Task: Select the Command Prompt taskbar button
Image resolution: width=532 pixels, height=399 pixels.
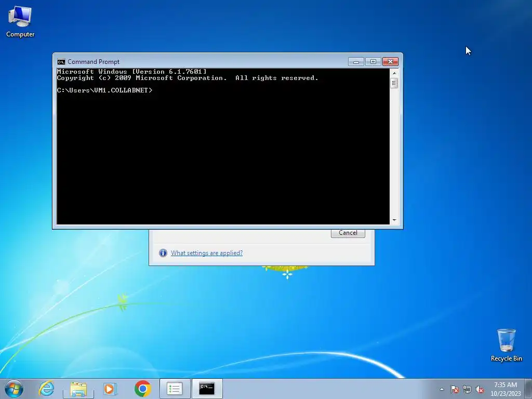Action: tap(207, 389)
